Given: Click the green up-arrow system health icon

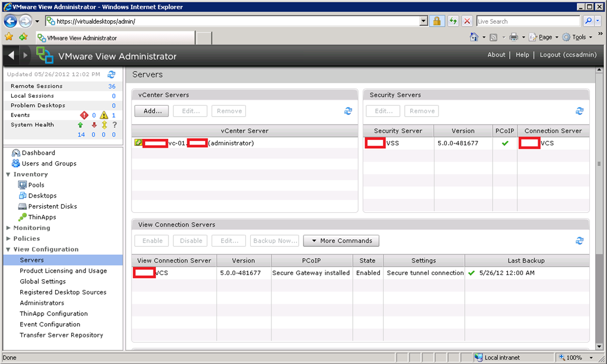Looking at the screenshot, I should point(81,124).
